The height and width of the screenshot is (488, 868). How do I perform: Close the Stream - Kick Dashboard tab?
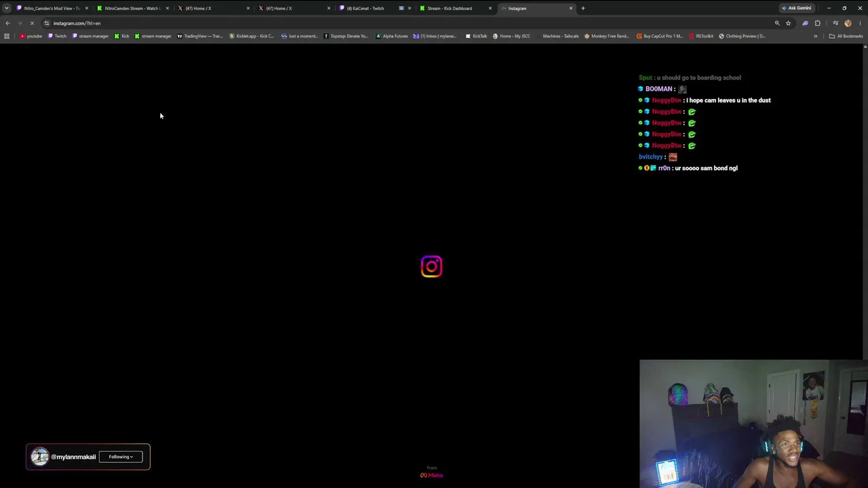coord(490,8)
